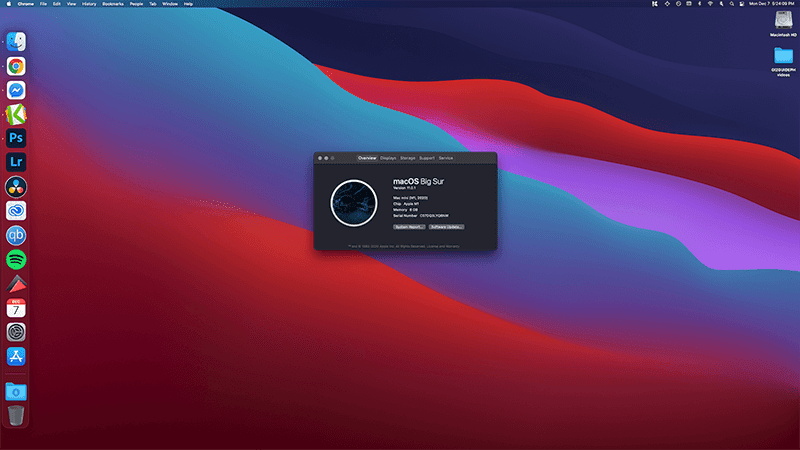Close the About This Mac window
This screenshot has height=450, width=800.
click(320, 158)
